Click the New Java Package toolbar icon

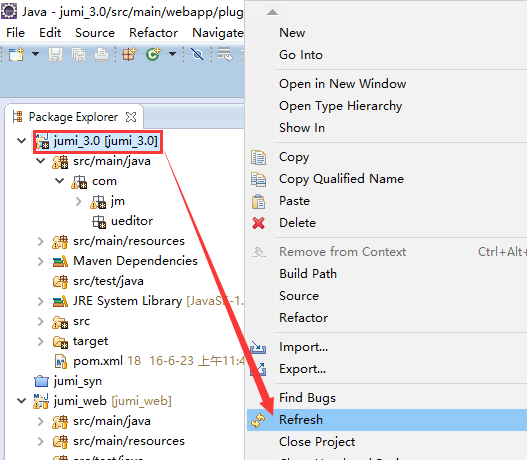[129, 54]
